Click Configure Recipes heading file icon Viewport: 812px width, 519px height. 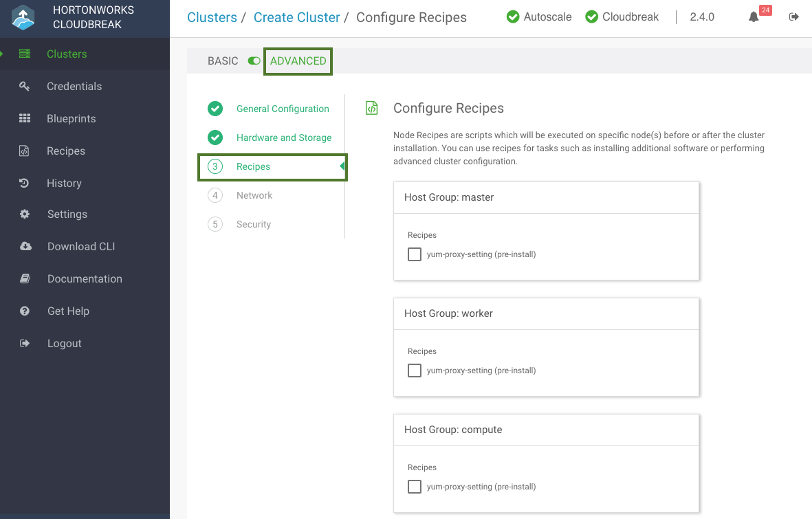click(x=372, y=108)
